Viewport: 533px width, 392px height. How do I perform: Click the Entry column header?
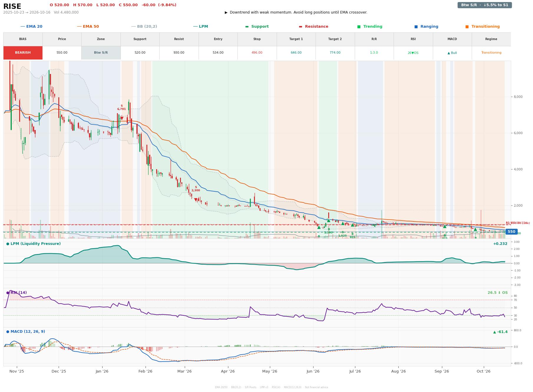coord(218,39)
